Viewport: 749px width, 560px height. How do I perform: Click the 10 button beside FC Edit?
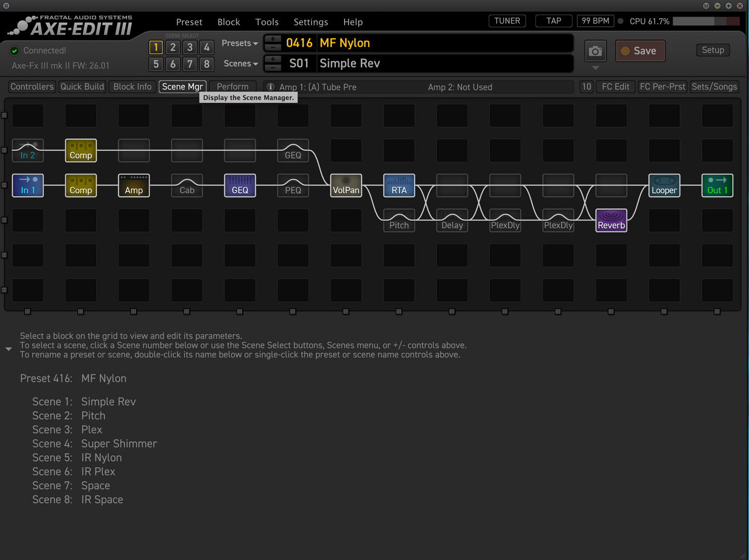point(586,87)
